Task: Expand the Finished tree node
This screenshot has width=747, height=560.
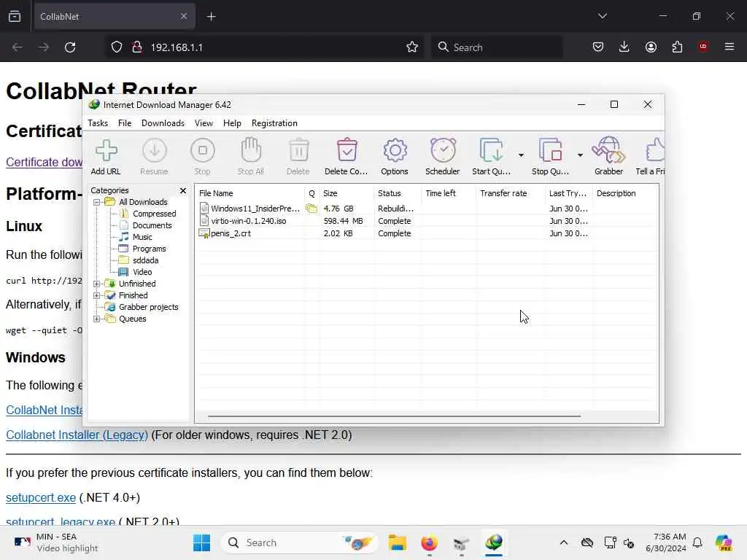Action: (97, 295)
